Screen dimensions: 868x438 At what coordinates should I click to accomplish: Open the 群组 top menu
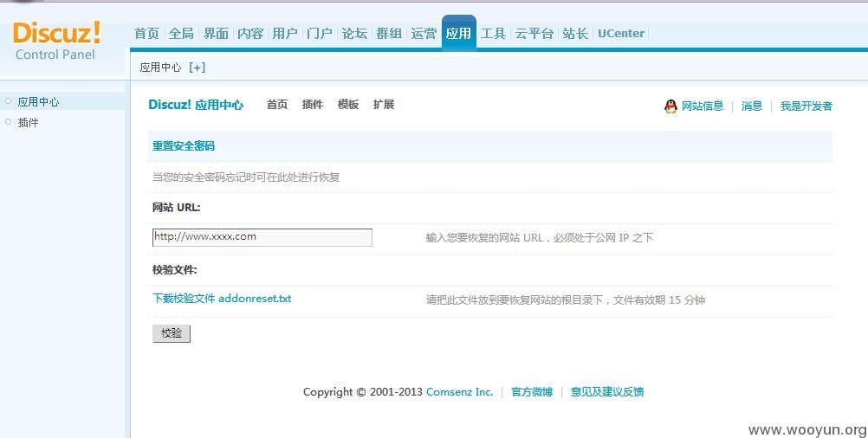click(x=389, y=34)
